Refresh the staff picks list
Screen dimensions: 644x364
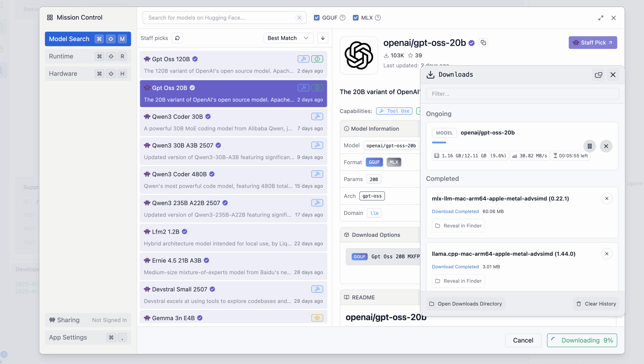pos(177,38)
